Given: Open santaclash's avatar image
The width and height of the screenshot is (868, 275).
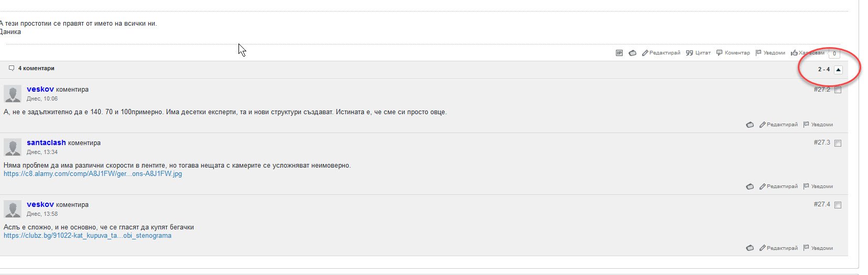Looking at the screenshot, I should tap(13, 147).
